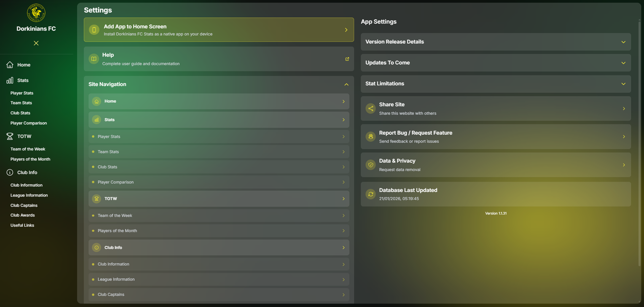Click the page's vertical scrollbar
The width and height of the screenshot is (644, 307).
640,151
